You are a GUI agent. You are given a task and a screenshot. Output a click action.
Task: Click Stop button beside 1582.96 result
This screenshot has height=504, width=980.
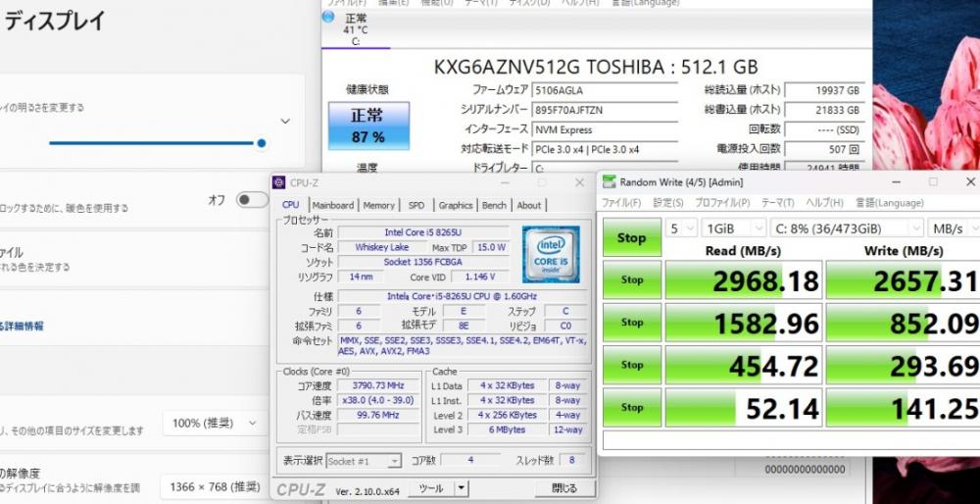pos(631,323)
